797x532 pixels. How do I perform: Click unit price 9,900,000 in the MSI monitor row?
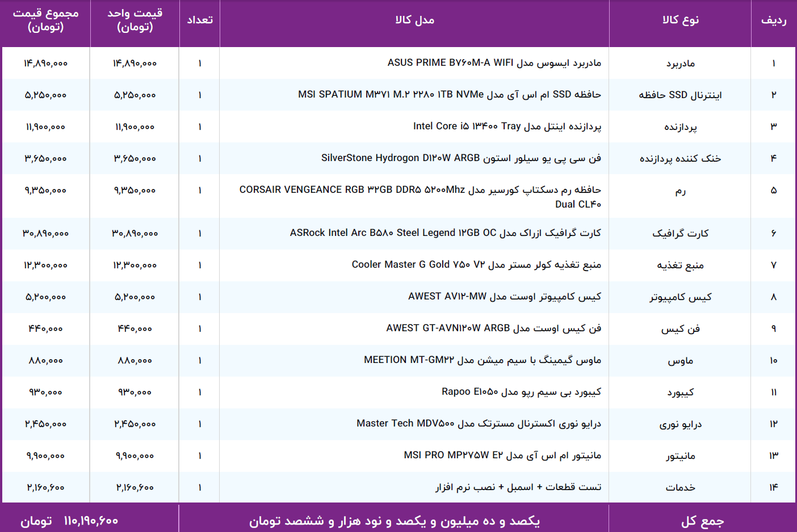[135, 456]
